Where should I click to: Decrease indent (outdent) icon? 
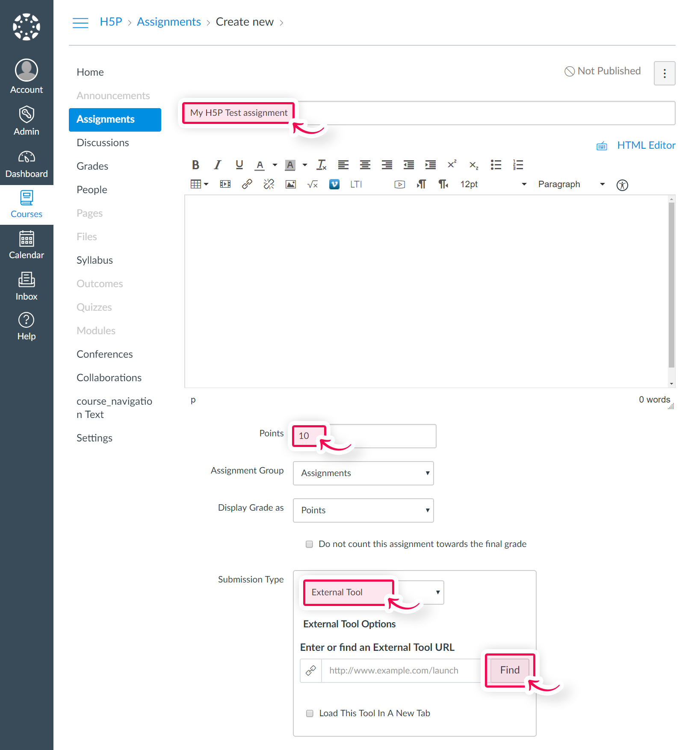409,165
